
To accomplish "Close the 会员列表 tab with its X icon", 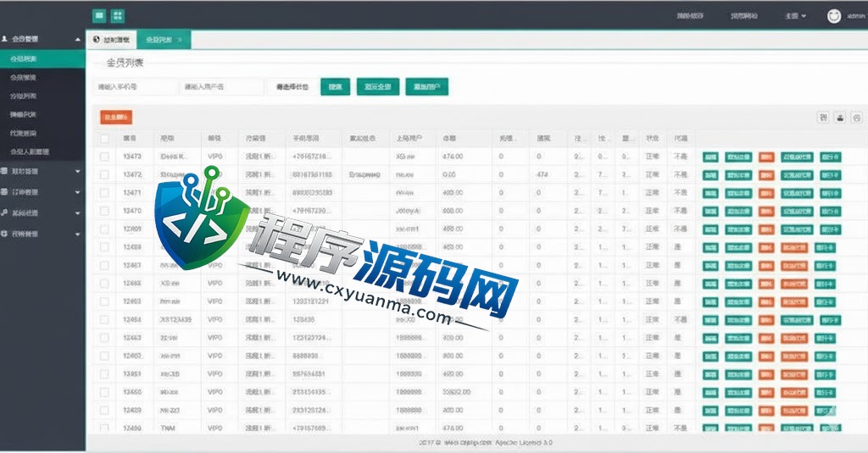I will 180,40.
